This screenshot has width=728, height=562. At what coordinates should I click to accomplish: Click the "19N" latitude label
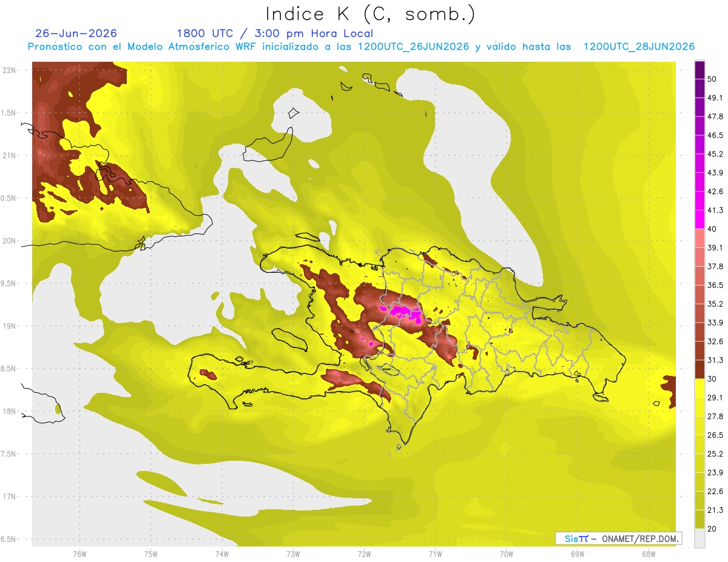10,326
